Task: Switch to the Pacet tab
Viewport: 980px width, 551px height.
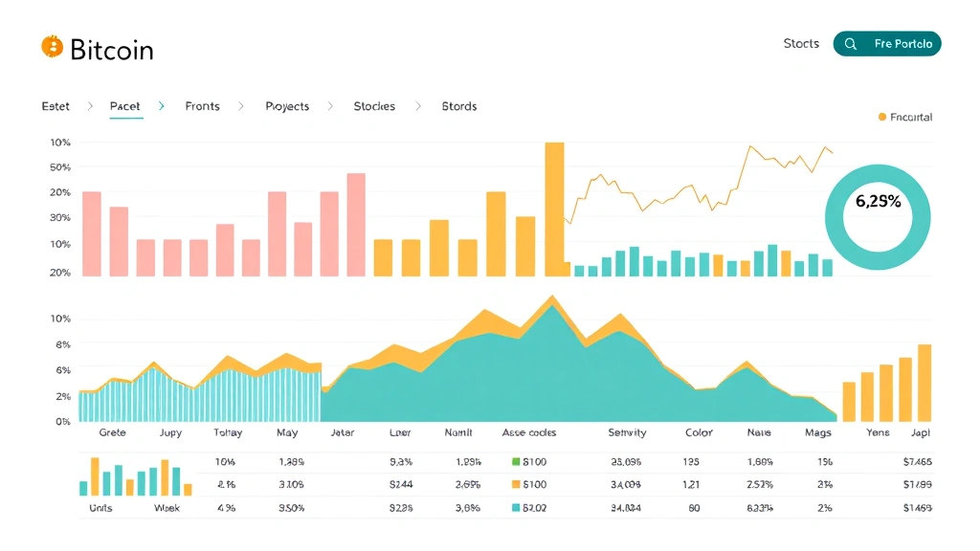Action: (124, 106)
